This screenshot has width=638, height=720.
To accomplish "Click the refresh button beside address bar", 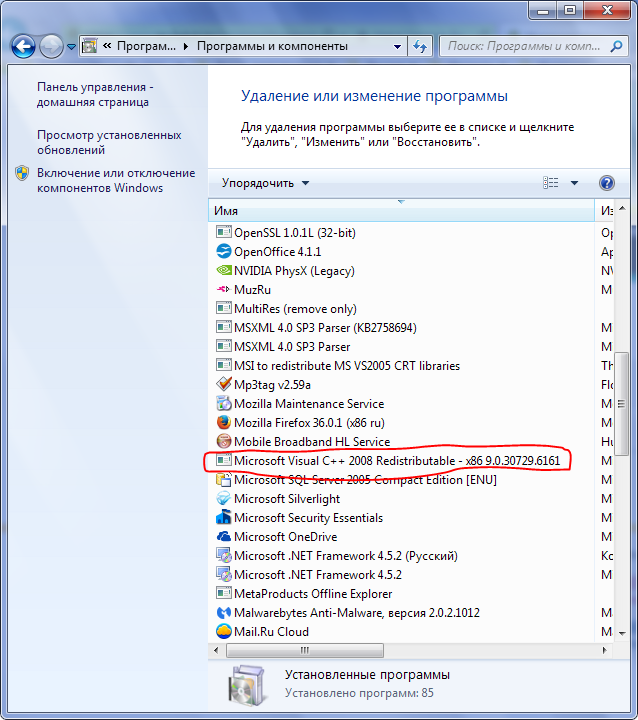I will (420, 46).
